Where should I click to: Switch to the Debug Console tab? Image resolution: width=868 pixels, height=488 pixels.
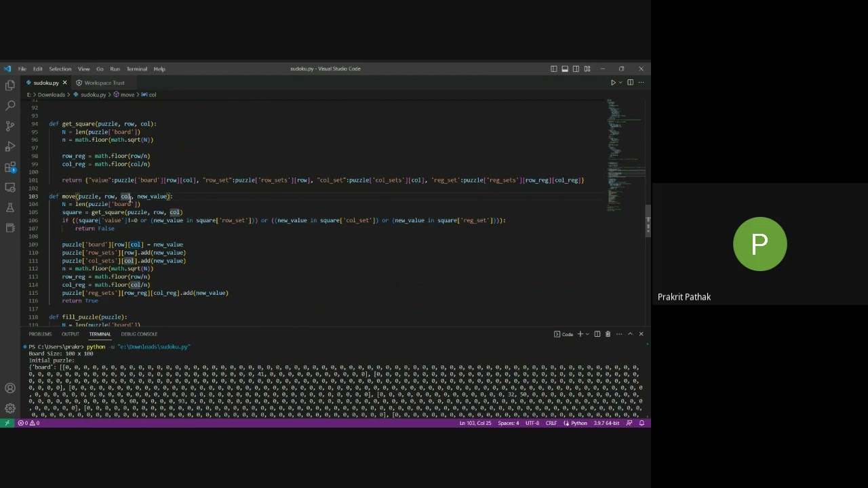coord(139,334)
